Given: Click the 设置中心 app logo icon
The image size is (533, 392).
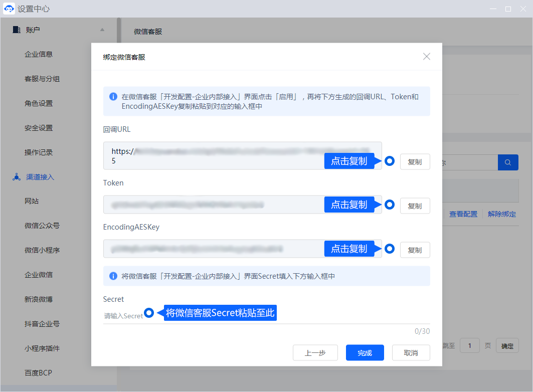Looking at the screenshot, I should click(x=9, y=9).
